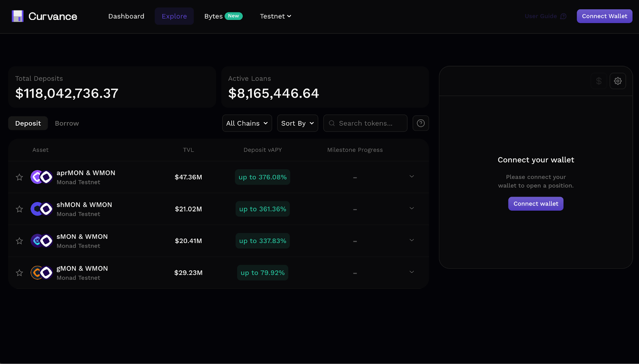Click the dollar sign icon
This screenshot has width=639, height=364.
point(599,81)
